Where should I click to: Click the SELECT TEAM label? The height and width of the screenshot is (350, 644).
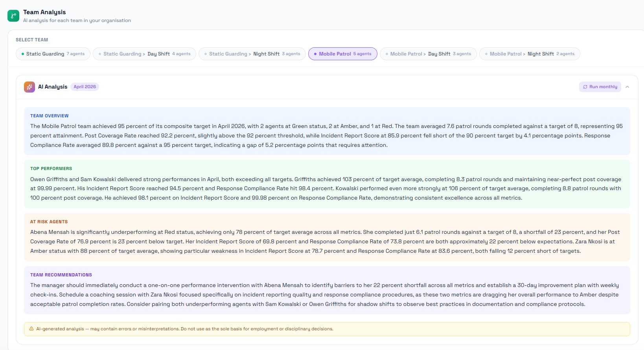[32, 40]
